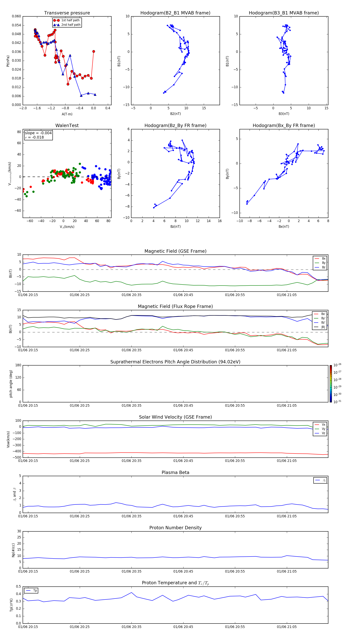Click the 'Proton Number Density' title

click(x=175, y=528)
